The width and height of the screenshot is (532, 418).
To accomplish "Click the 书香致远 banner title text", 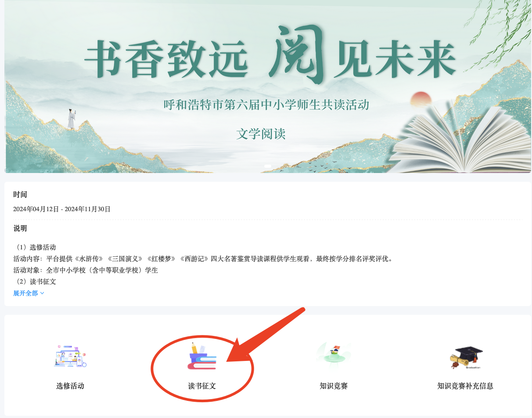I will click(x=166, y=58).
